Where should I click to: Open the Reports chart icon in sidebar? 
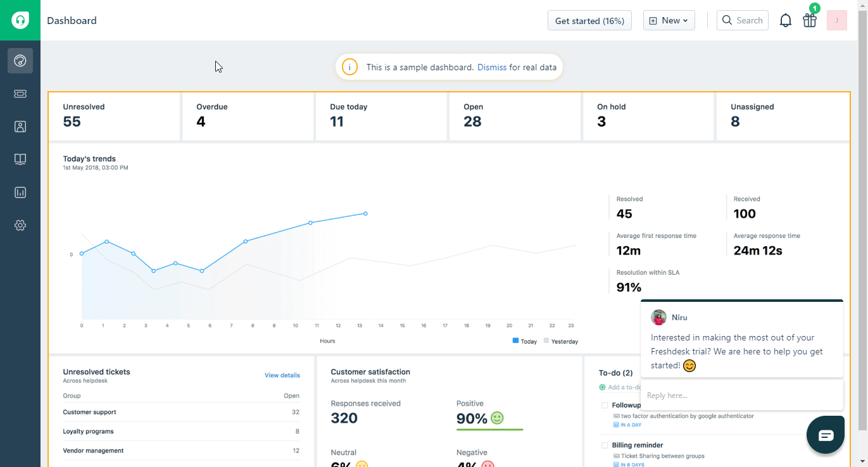[20, 192]
